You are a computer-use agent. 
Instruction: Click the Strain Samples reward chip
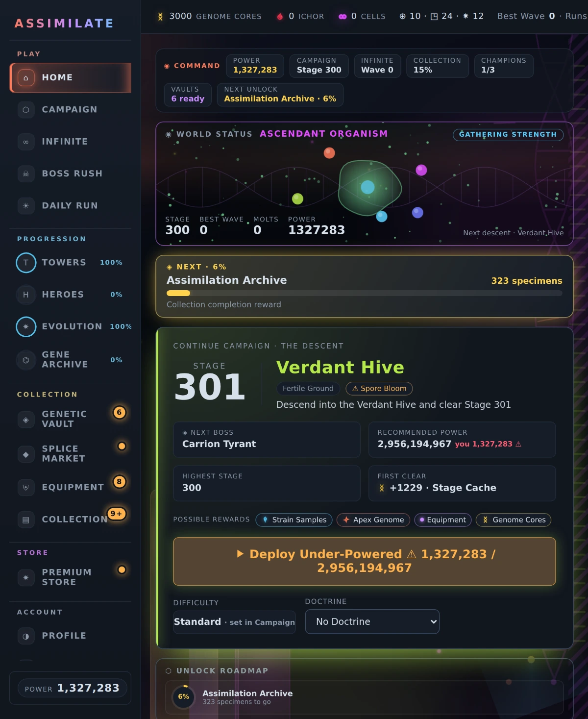tap(294, 520)
